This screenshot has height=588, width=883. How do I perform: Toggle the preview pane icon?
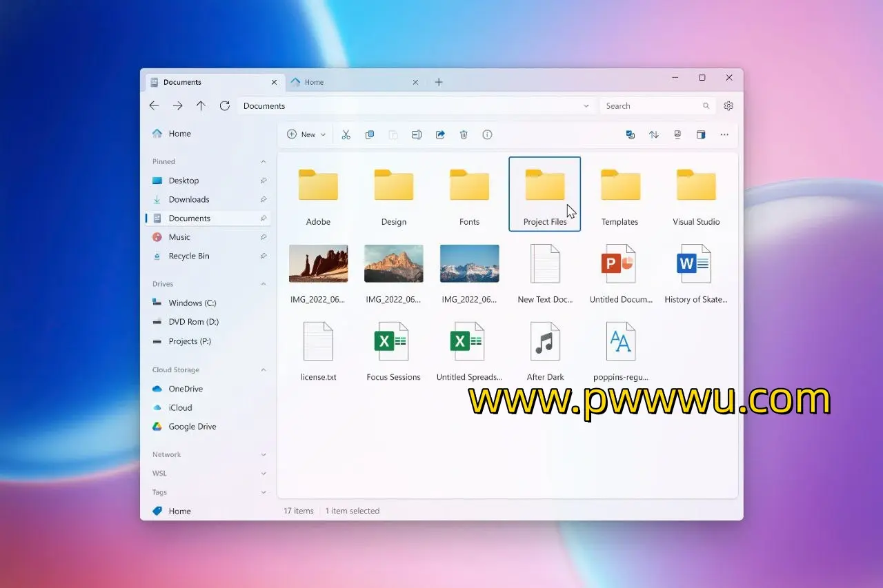tap(701, 135)
